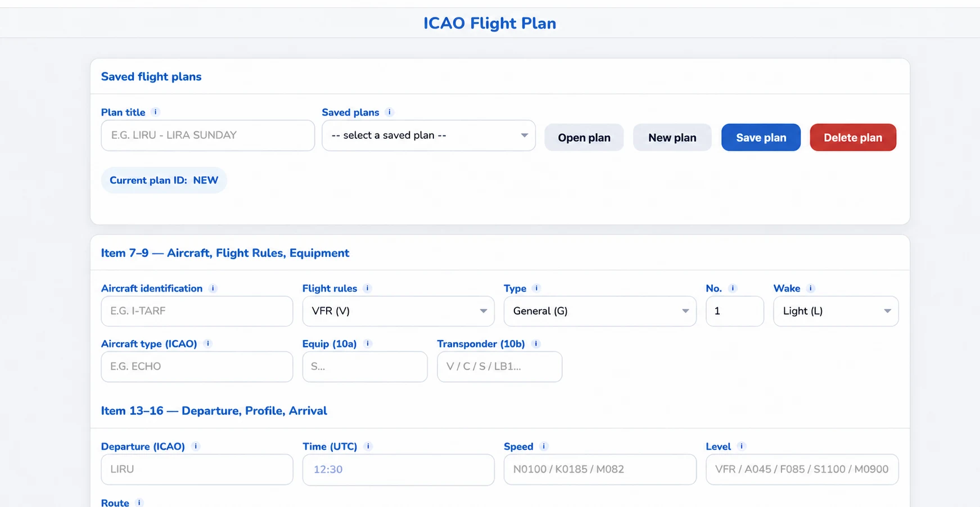Screen dimensions: 980x507
Task: Click the Speed input field
Action: 600,469
